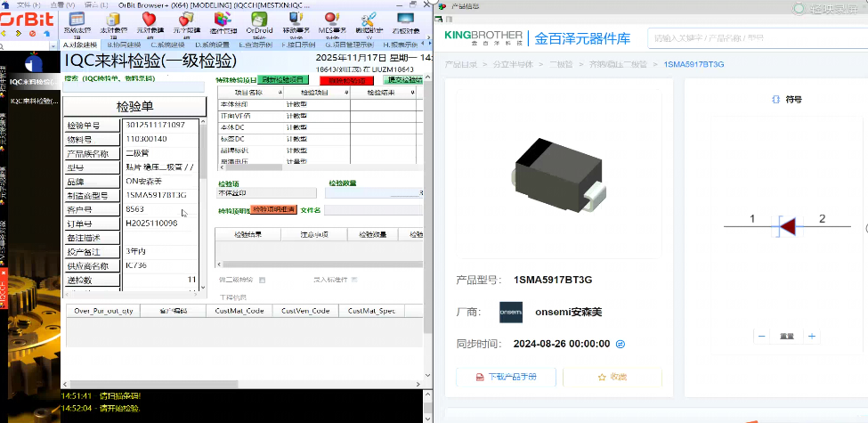Image resolution: width=868 pixels, height=423 pixels.
Task: Click the yellow back arrow under OrBit logo
Action: click(x=4, y=34)
